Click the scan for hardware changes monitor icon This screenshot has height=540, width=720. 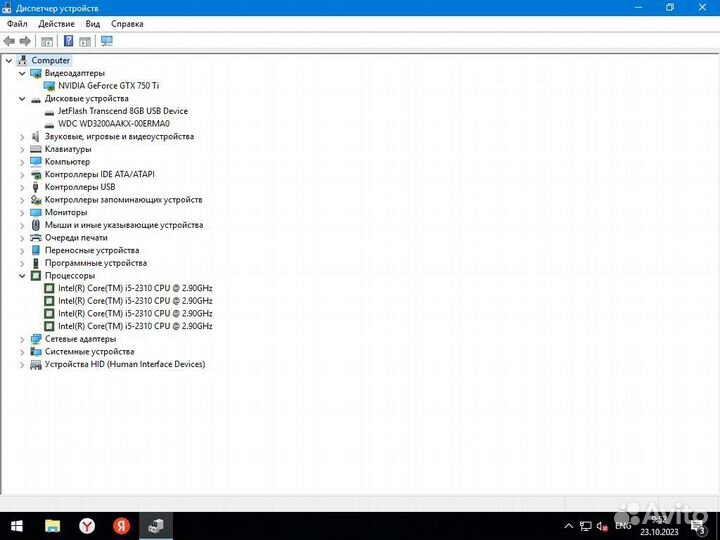107,41
